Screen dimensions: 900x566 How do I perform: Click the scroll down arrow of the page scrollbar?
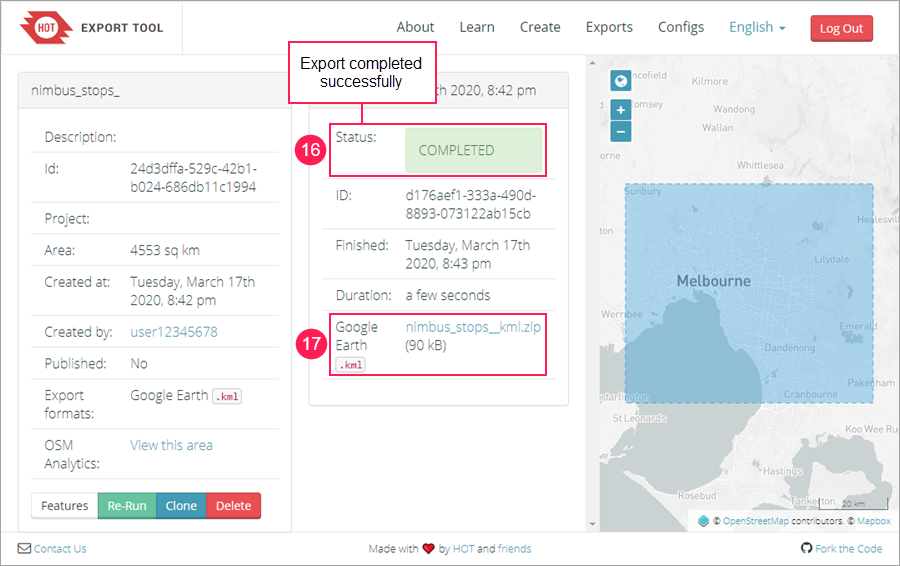pyautogui.click(x=593, y=524)
